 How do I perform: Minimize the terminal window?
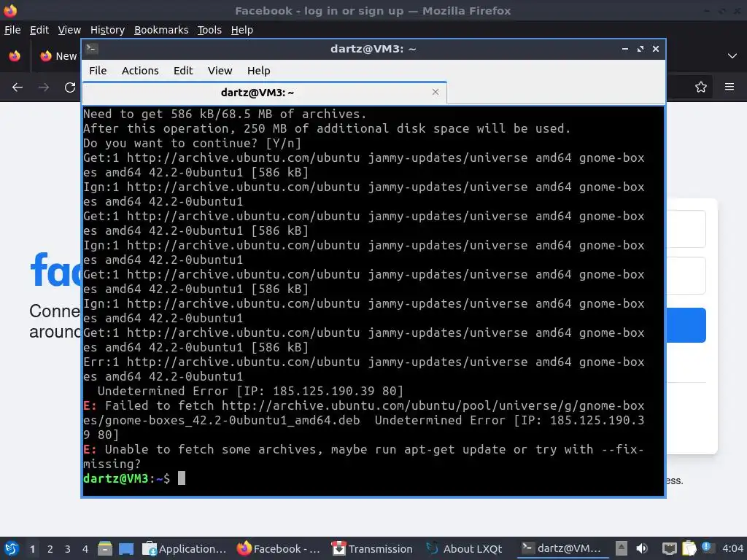click(625, 49)
